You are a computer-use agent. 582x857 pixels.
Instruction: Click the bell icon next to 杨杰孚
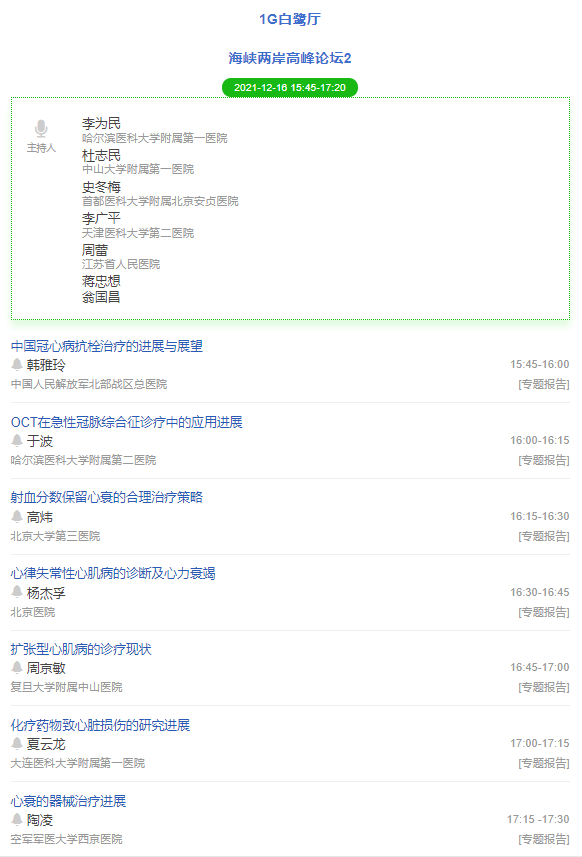(17, 592)
